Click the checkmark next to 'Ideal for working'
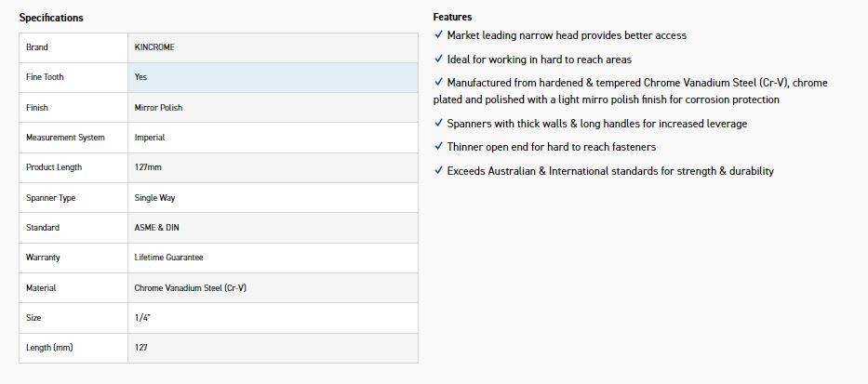868x384 pixels. tap(438, 60)
